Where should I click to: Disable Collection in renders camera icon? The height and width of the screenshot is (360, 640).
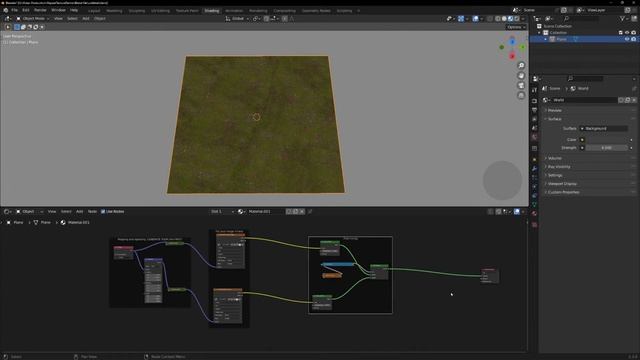tap(634, 33)
